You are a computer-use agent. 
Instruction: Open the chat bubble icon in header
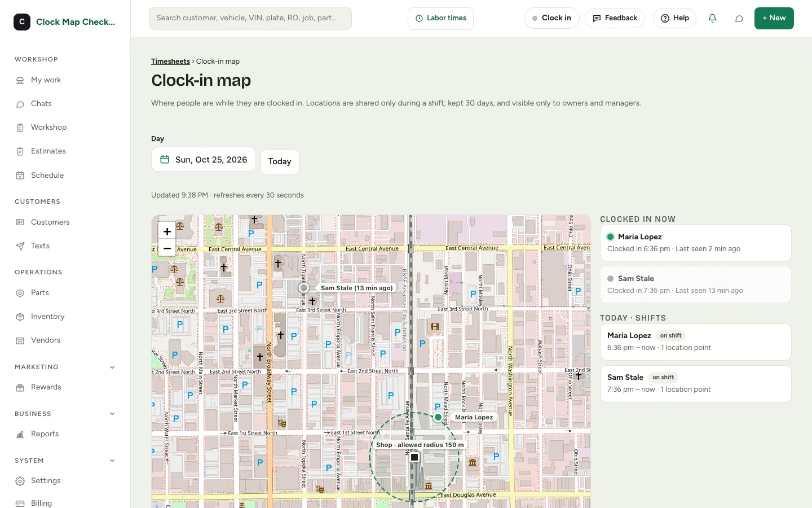click(739, 18)
